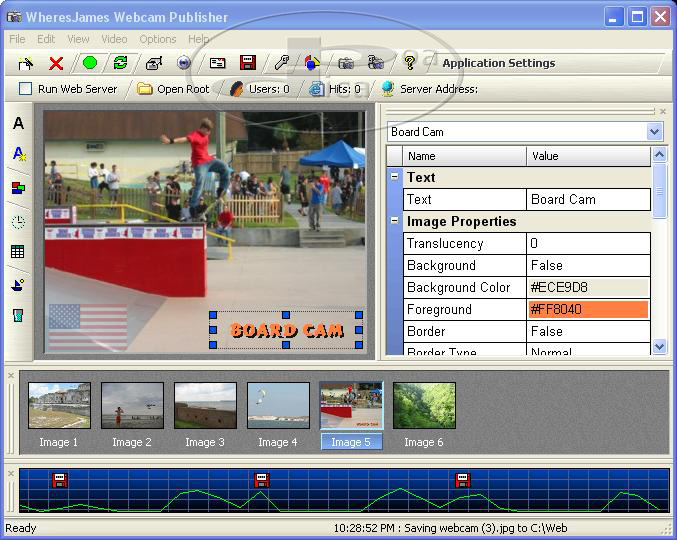Click the middle save marker on timeline
Screen dimensions: 677x540
tap(261, 480)
